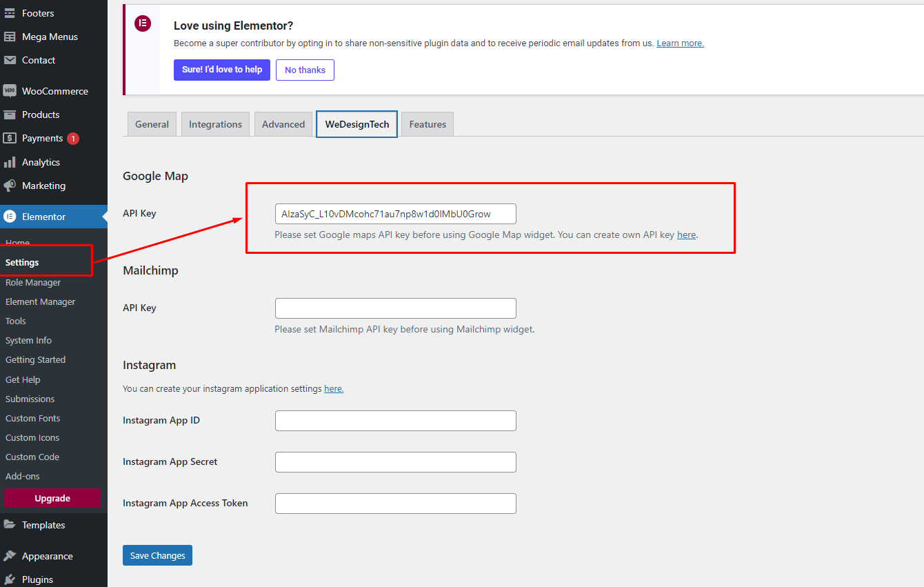Click the Payments dollar icon

(x=10, y=138)
